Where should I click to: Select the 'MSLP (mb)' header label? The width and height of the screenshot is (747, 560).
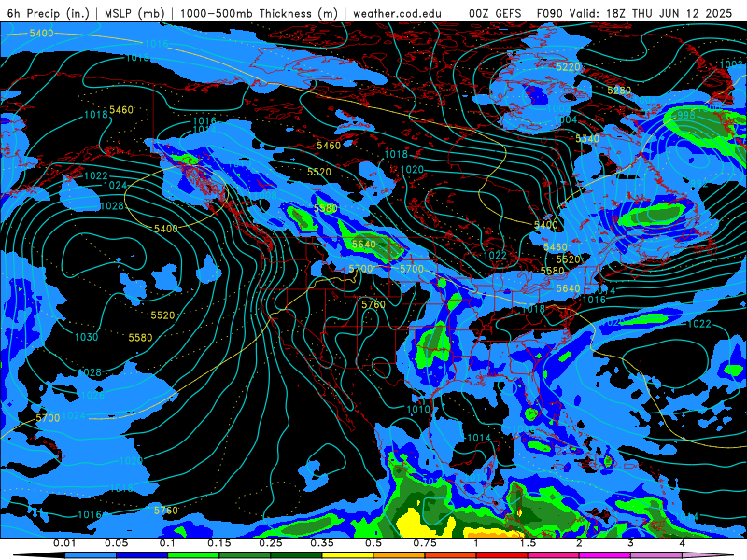[133, 13]
